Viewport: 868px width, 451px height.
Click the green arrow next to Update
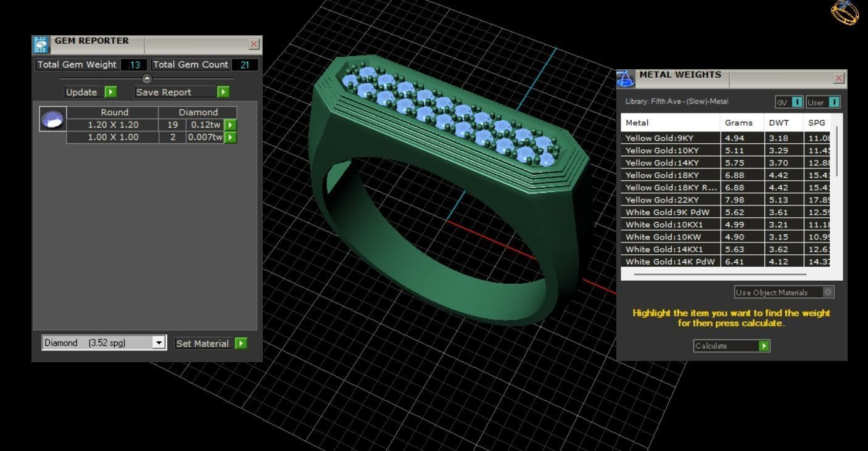[110, 92]
